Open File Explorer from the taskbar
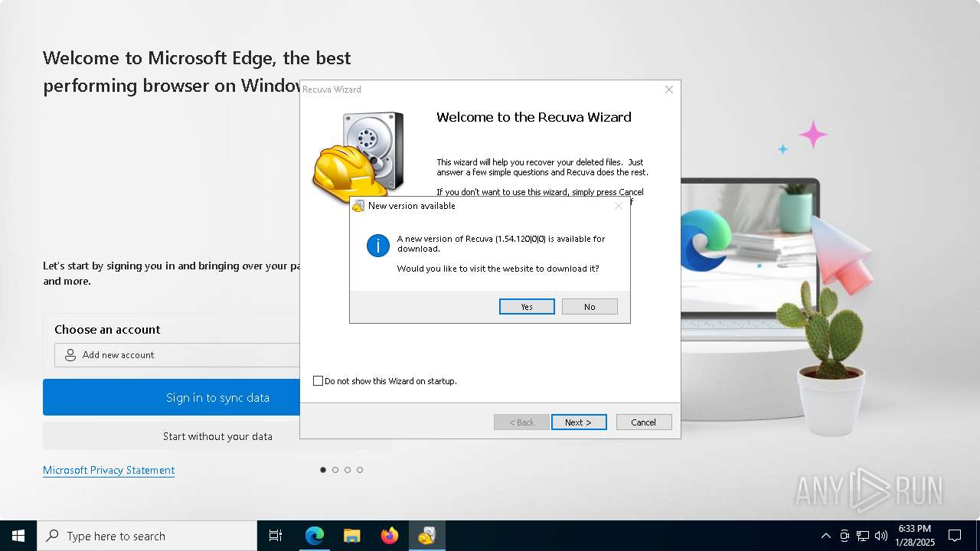 tap(352, 536)
